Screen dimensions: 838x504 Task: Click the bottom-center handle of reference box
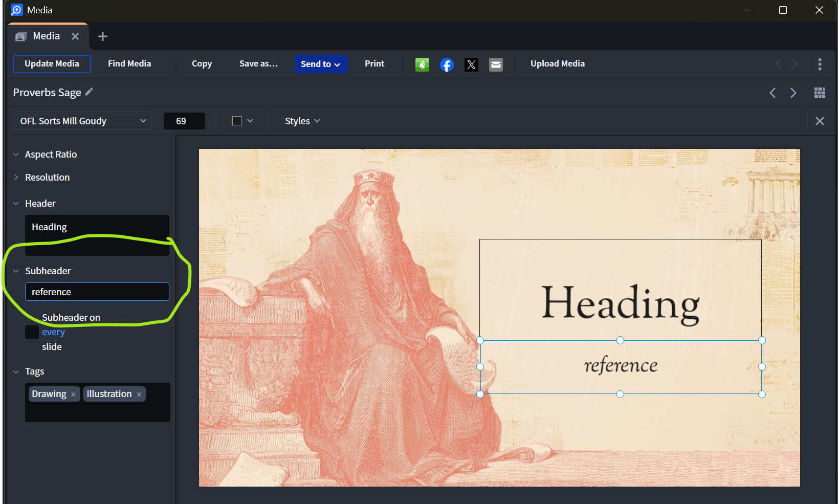point(620,394)
